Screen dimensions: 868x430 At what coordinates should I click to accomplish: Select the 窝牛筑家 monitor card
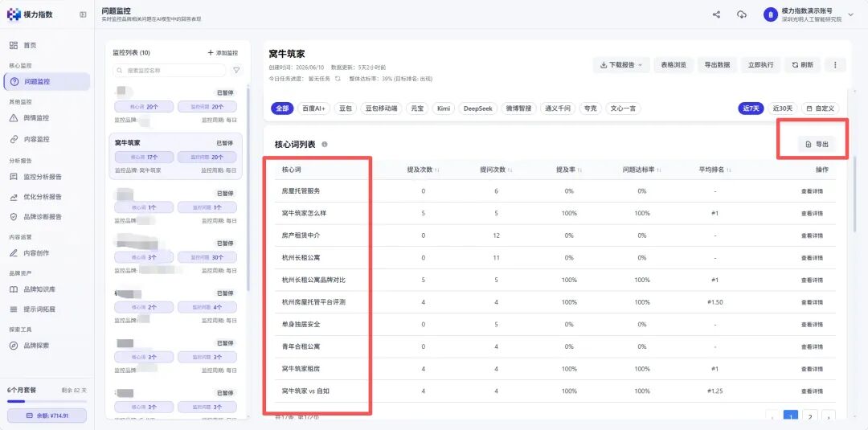coord(175,156)
